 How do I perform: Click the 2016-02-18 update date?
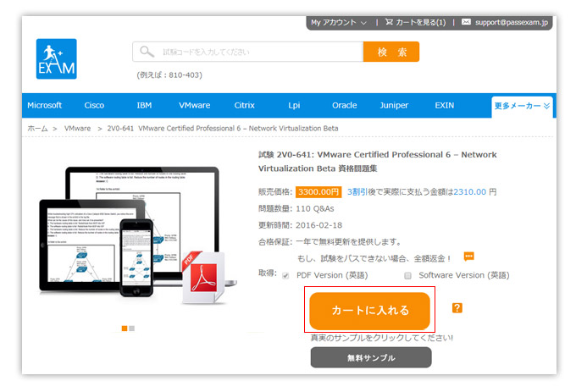(318, 225)
